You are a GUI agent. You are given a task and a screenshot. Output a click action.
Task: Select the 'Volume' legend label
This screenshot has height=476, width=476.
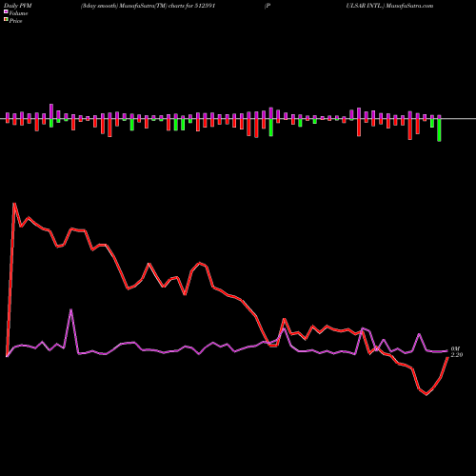[x=18, y=13]
